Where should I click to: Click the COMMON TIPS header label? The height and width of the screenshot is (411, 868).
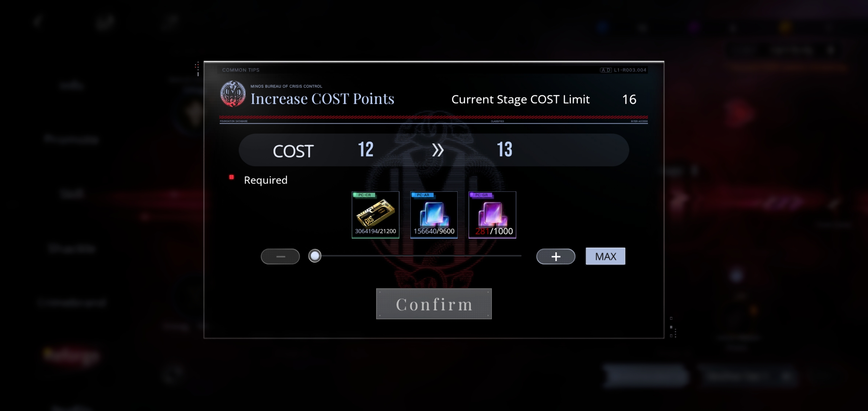(x=241, y=70)
